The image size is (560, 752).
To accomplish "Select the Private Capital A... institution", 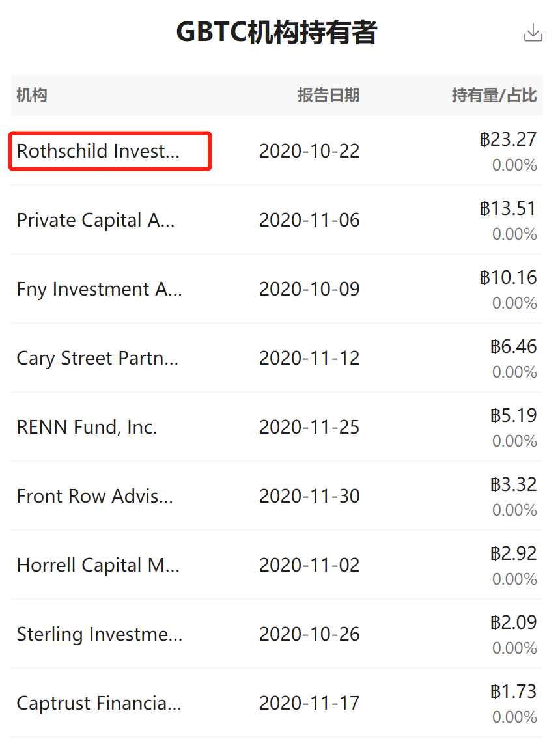I will click(96, 220).
